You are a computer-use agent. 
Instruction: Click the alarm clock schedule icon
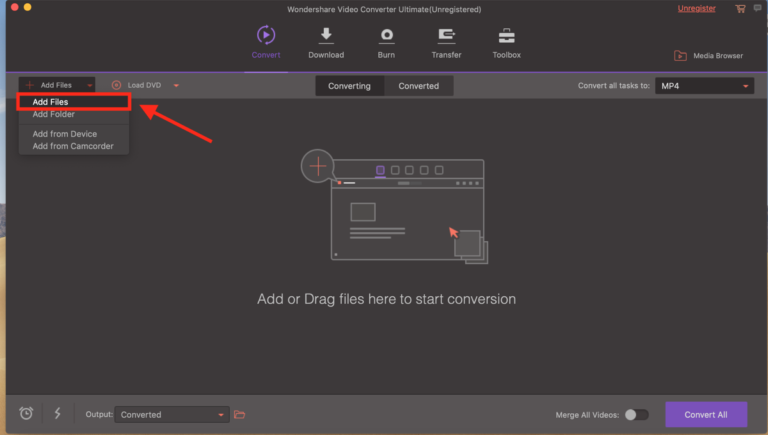tap(26, 414)
